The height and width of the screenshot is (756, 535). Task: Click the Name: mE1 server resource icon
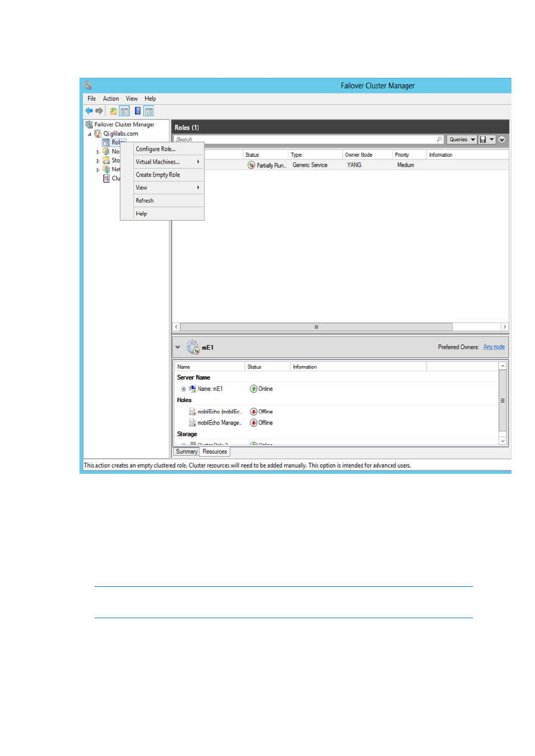point(192,389)
